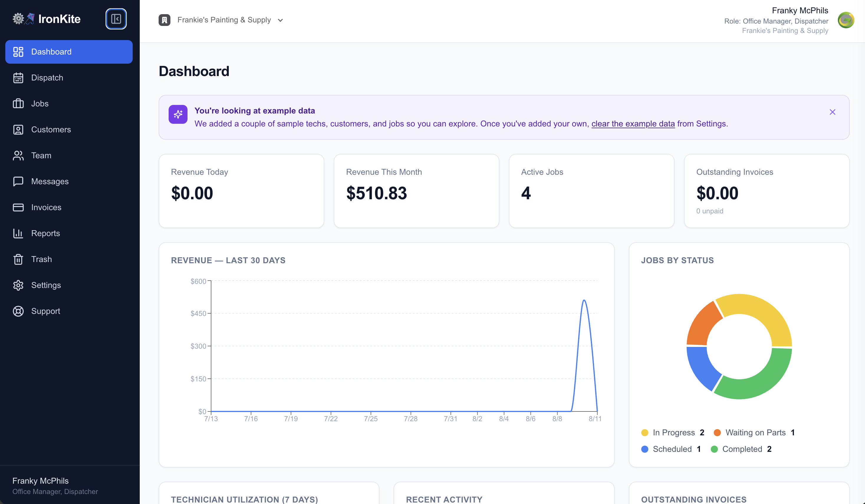865x504 pixels.
Task: Collapse the sidebar with the panel icon
Action: pyautogui.click(x=116, y=19)
